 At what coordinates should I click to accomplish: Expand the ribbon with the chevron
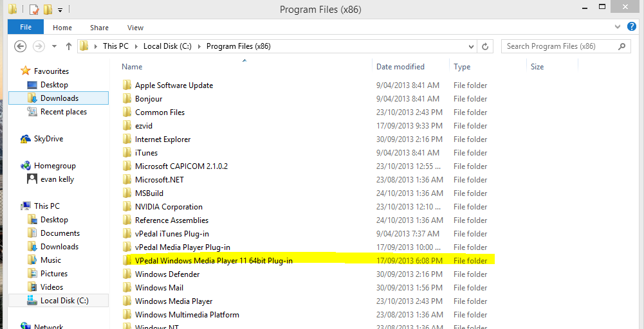[618, 27]
